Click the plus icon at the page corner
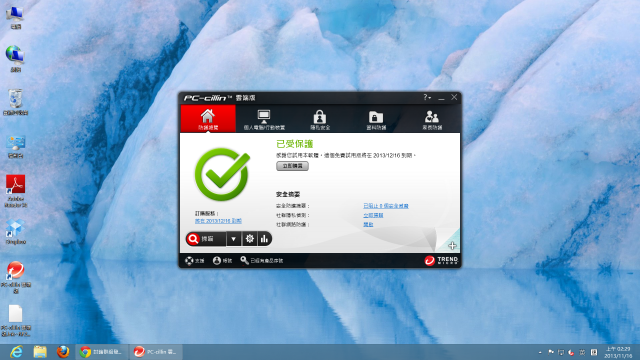The height and width of the screenshot is (360, 640). [x=452, y=245]
